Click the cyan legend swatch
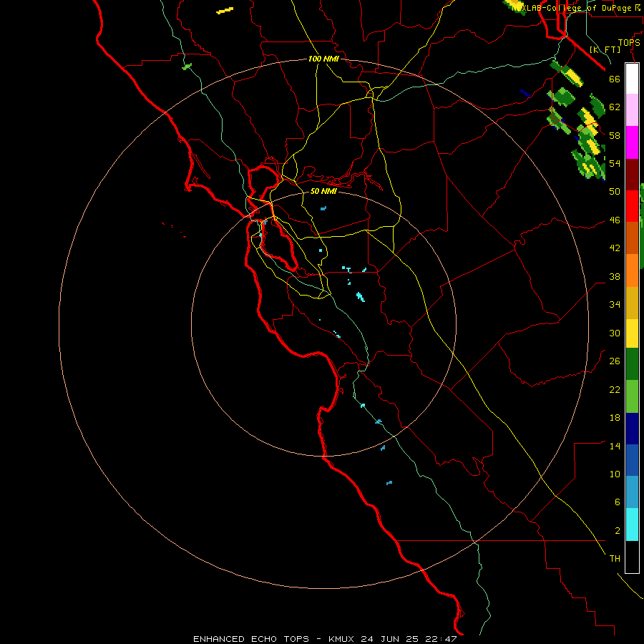 [x=632, y=525]
